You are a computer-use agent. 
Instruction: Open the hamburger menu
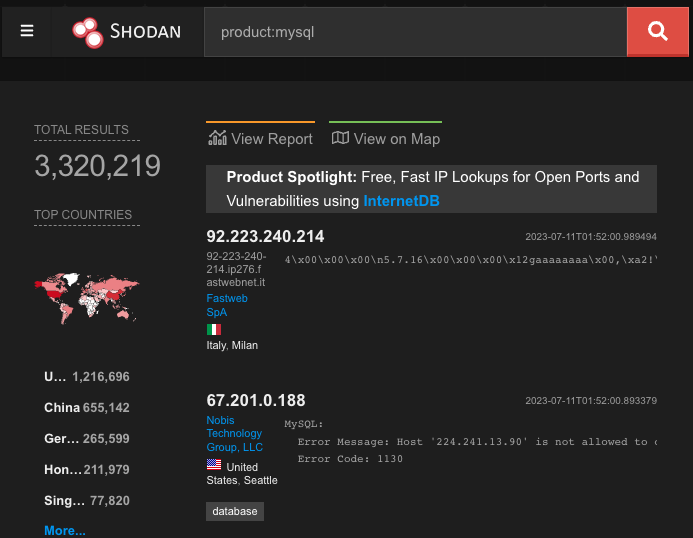[x=27, y=31]
